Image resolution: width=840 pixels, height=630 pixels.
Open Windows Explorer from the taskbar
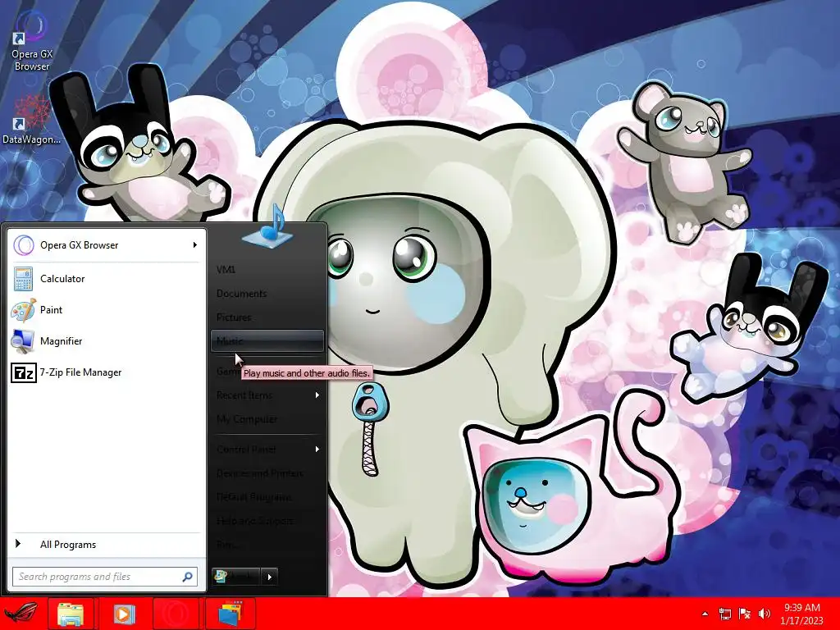(71, 614)
